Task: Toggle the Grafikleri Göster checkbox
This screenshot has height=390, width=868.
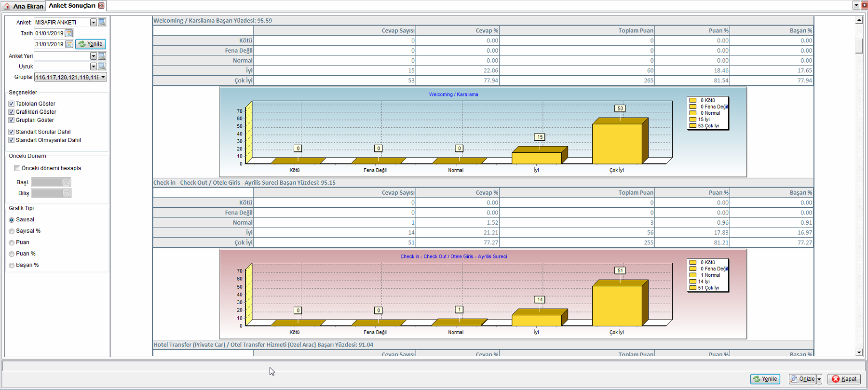Action: (11, 112)
